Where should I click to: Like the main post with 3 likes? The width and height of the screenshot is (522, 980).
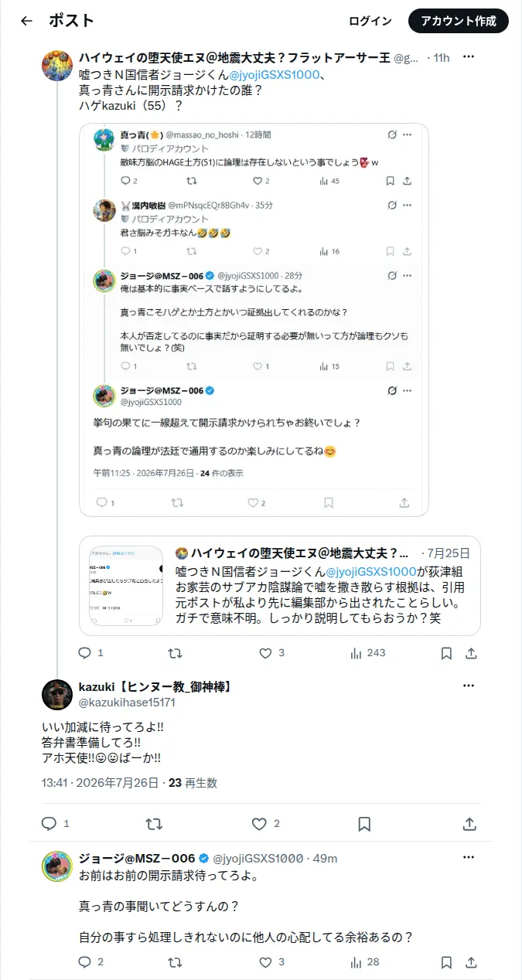(271, 653)
